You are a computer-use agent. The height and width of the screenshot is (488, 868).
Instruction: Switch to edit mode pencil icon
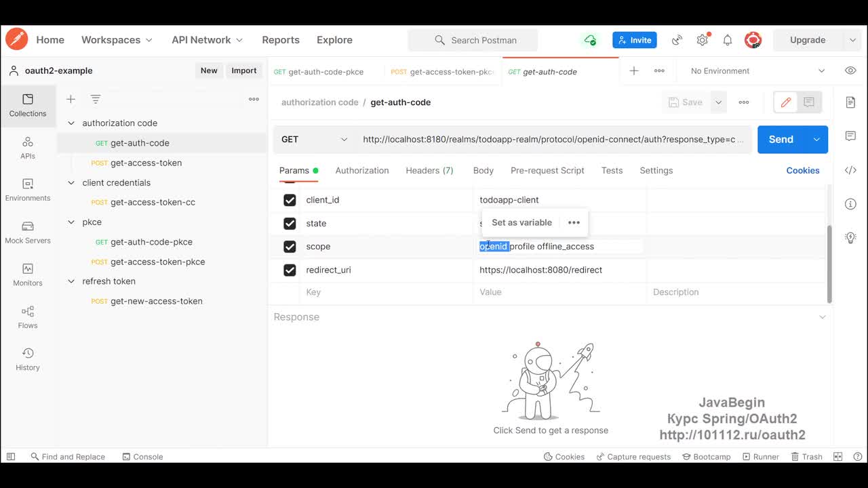click(x=786, y=102)
